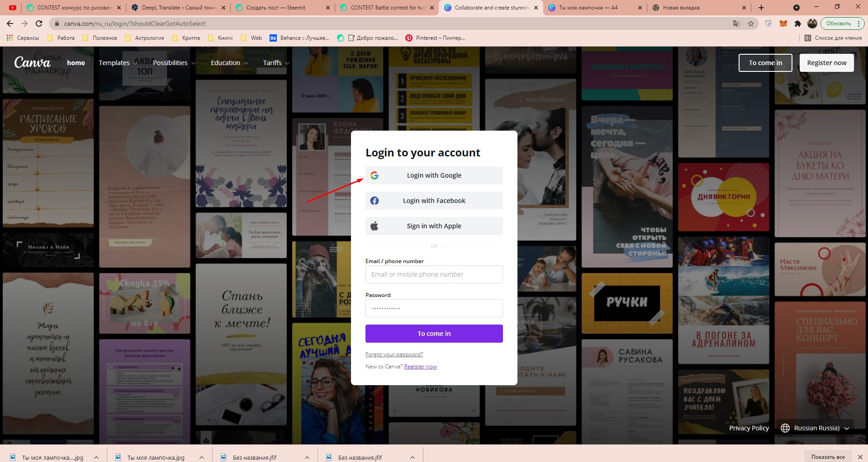Image resolution: width=868 pixels, height=462 pixels.
Task: Expand options for Ты моя лампочка.jpg download
Action: tap(202, 457)
